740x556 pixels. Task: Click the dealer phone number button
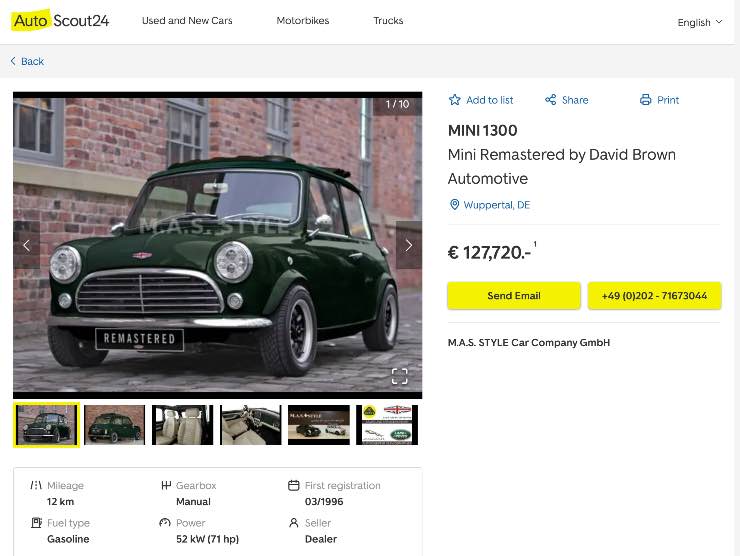[x=654, y=296]
